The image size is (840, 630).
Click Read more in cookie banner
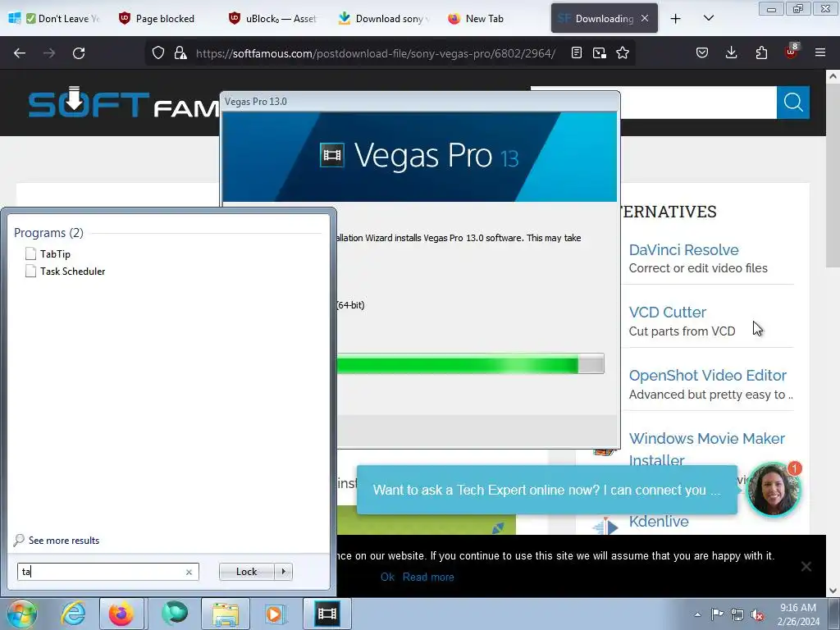point(428,577)
